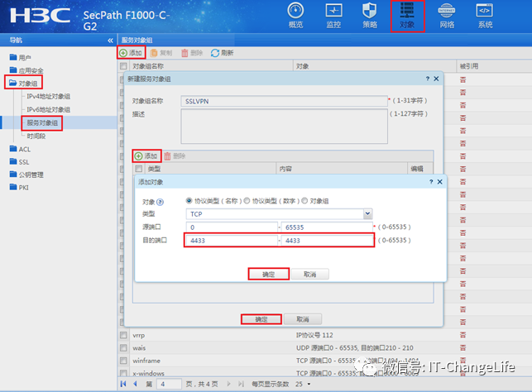Click the 描述 description text area
Image resolution: width=532 pixels, height=392 pixels.
pyautogui.click(x=285, y=127)
